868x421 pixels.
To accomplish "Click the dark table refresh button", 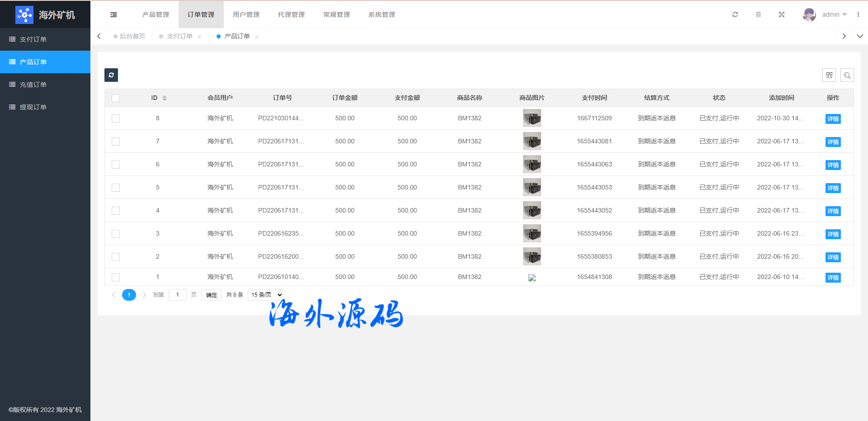I will point(111,75).
